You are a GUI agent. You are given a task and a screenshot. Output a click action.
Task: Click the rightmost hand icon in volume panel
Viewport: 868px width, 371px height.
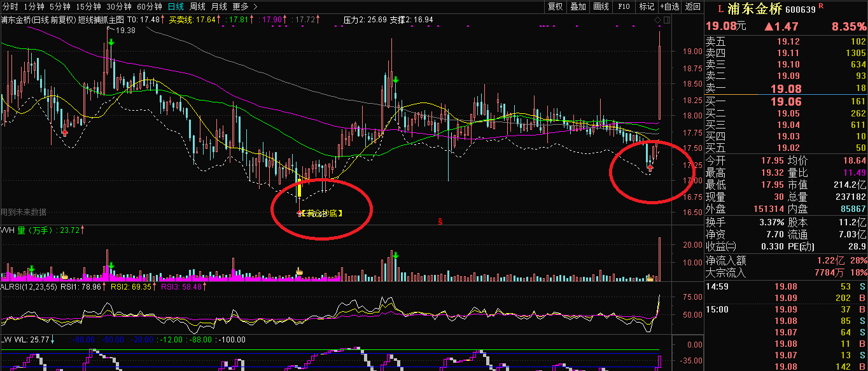[x=650, y=277]
